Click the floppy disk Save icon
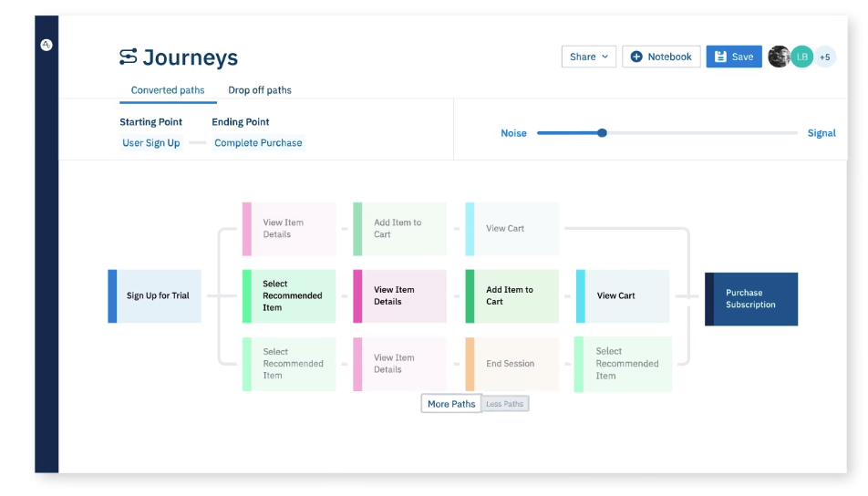Viewport: 868px width, 496px height. pos(720,57)
